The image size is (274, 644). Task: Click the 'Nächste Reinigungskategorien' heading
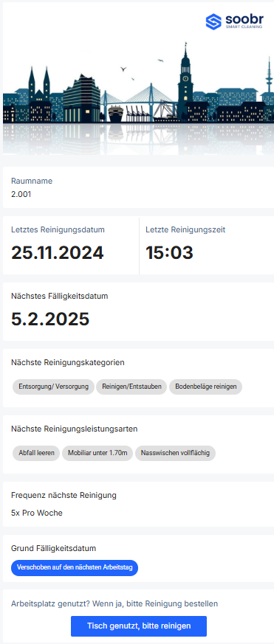68,362
